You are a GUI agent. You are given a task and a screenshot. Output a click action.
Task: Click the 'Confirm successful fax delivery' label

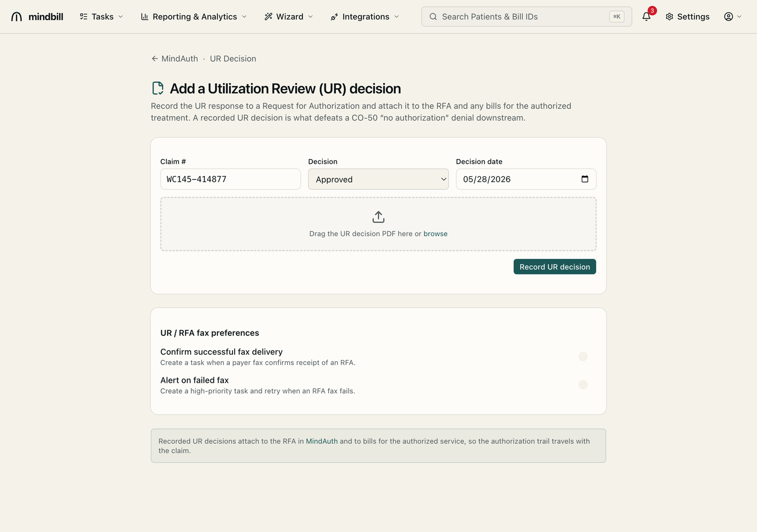(222, 352)
